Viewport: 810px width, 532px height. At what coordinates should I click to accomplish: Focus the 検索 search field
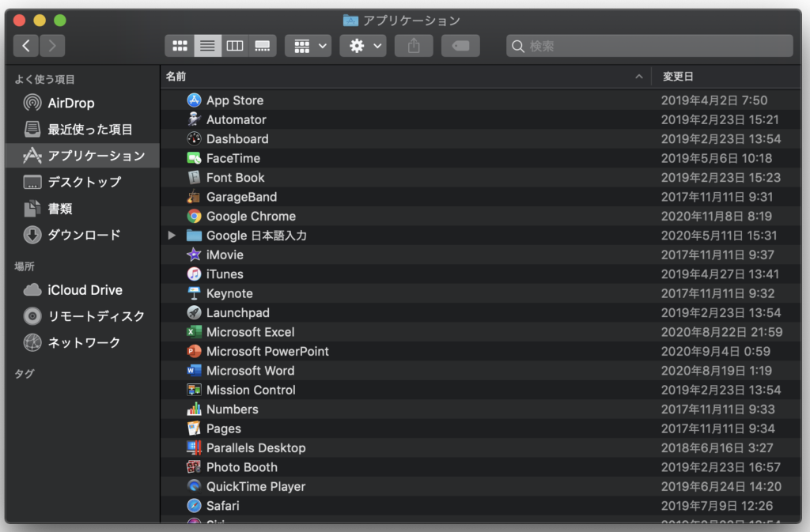[649, 46]
